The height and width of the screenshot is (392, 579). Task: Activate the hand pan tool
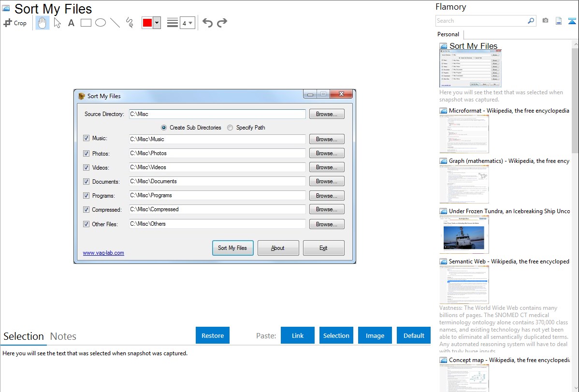coord(43,23)
